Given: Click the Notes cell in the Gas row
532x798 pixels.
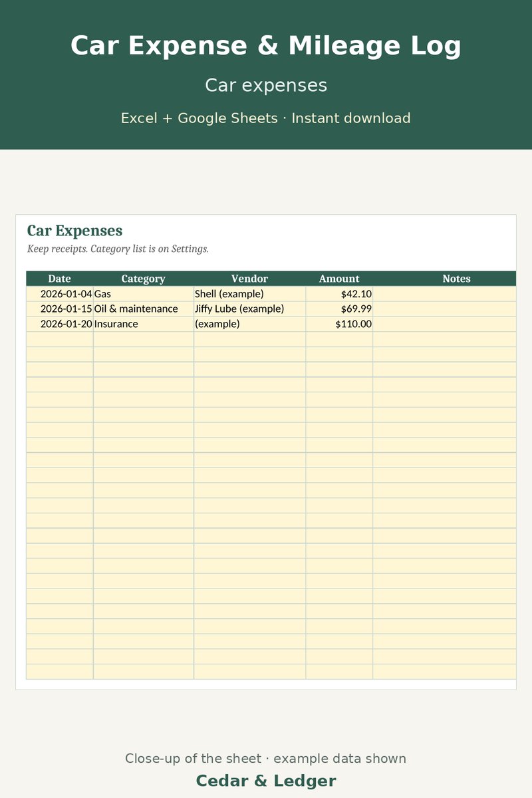Looking at the screenshot, I should (x=444, y=294).
